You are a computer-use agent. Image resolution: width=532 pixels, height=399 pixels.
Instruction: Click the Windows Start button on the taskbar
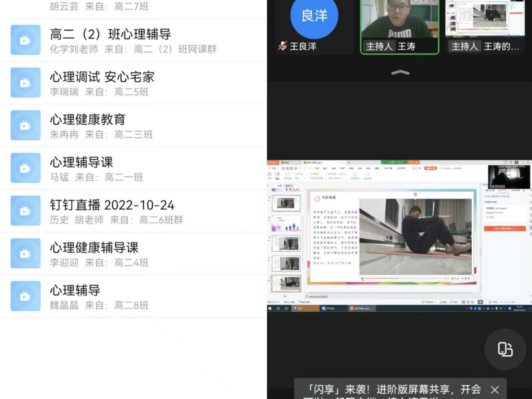(270, 308)
